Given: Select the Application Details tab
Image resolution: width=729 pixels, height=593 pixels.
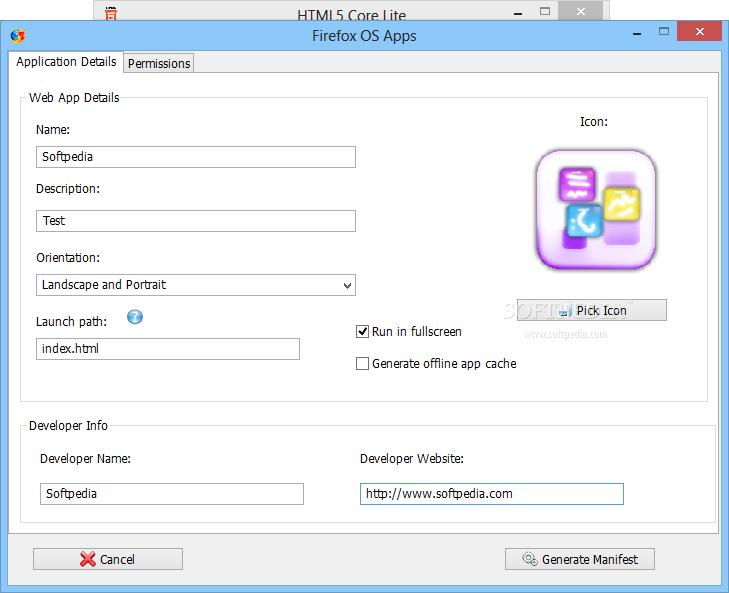Looking at the screenshot, I should coord(66,62).
